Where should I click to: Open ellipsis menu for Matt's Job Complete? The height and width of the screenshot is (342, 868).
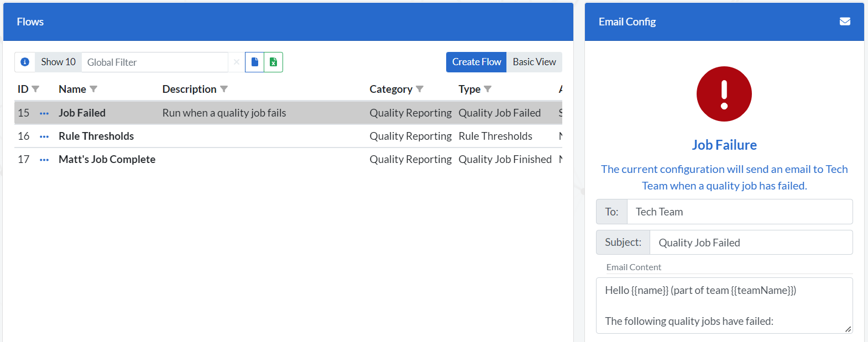click(x=44, y=160)
